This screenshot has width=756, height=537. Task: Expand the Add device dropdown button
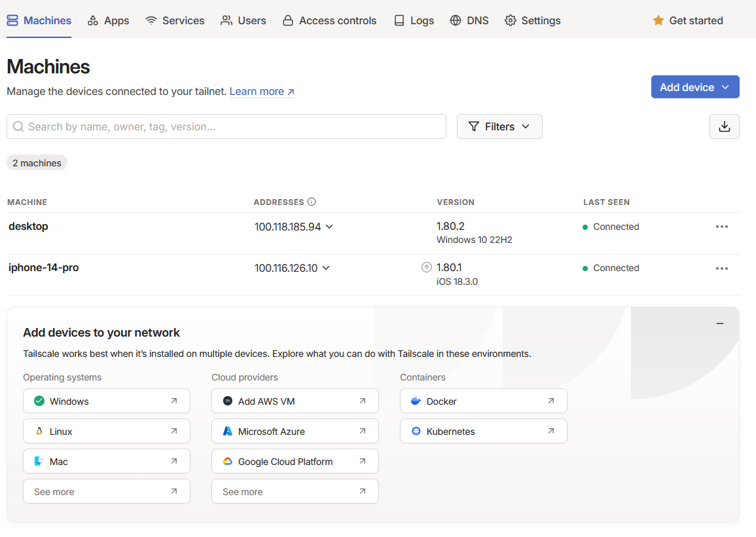click(x=694, y=87)
